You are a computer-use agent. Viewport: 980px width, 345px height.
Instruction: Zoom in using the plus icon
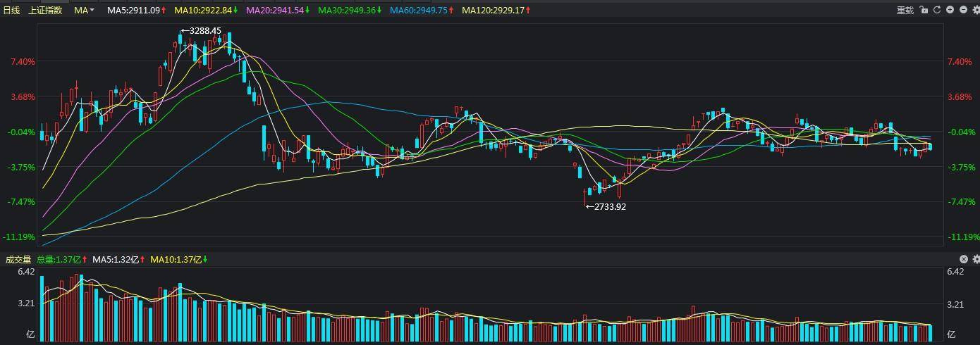950,10
